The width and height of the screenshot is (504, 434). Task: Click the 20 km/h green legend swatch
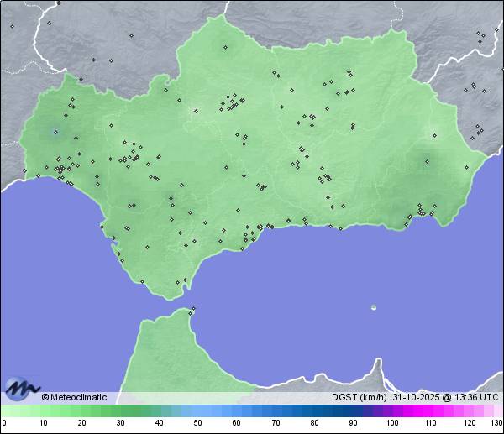tap(81, 410)
